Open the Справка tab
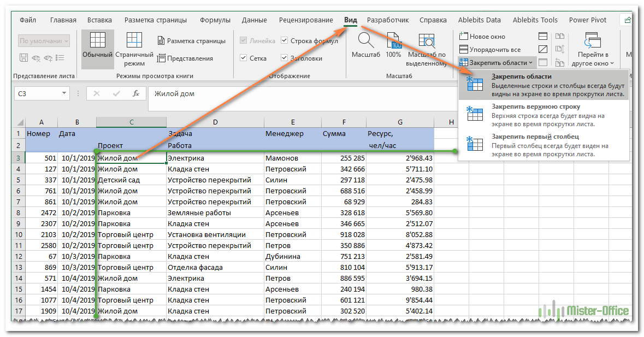The height and width of the screenshot is (337, 644). click(x=433, y=20)
